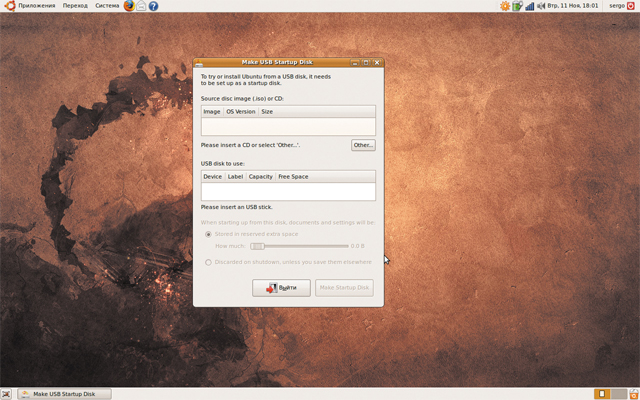The width and height of the screenshot is (640, 400).
Task: Switch to the first orange workspace
Action: 602,394
